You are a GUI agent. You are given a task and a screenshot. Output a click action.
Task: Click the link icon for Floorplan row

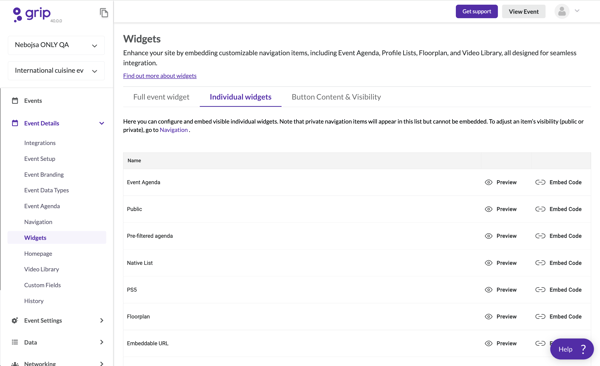[540, 317]
